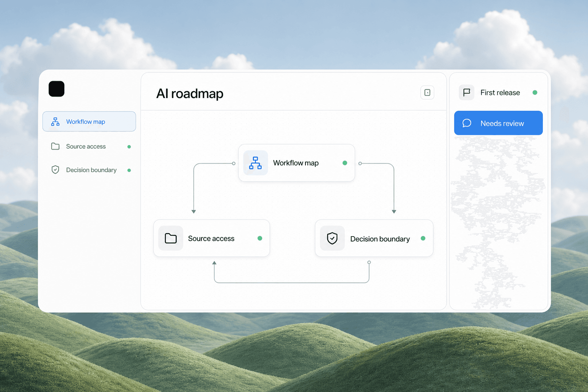This screenshot has width=588, height=392.
Task: Select Workflow map in the sidebar
Action: click(x=89, y=121)
